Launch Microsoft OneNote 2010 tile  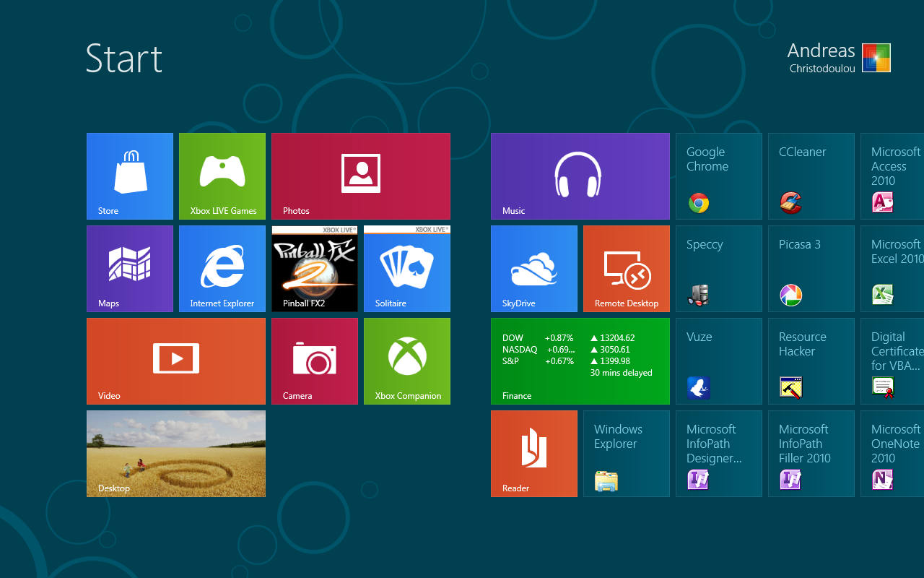[x=892, y=454]
